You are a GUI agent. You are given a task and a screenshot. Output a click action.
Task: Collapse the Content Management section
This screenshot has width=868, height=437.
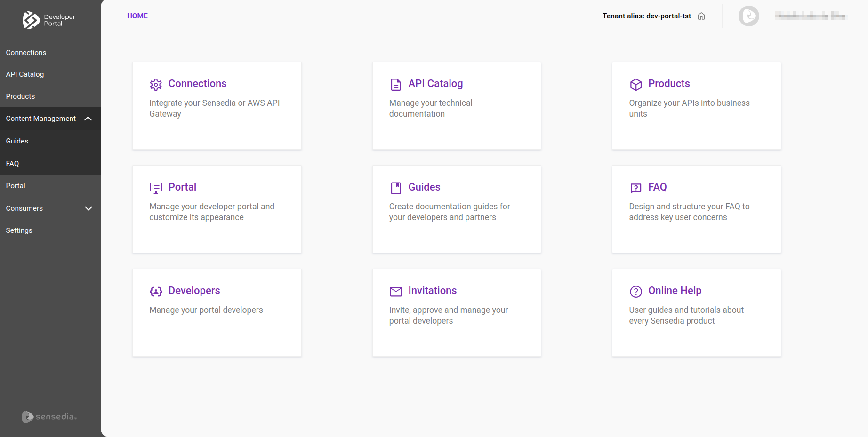88,119
